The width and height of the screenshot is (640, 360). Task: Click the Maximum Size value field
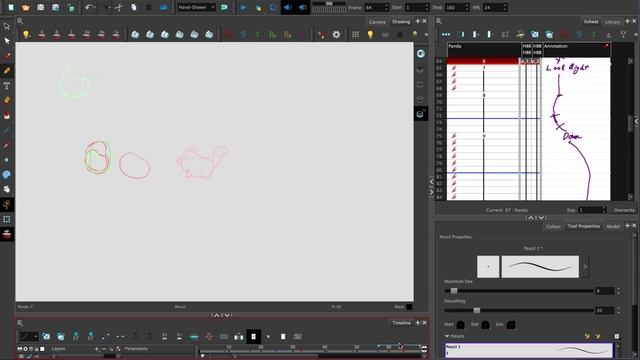point(604,291)
